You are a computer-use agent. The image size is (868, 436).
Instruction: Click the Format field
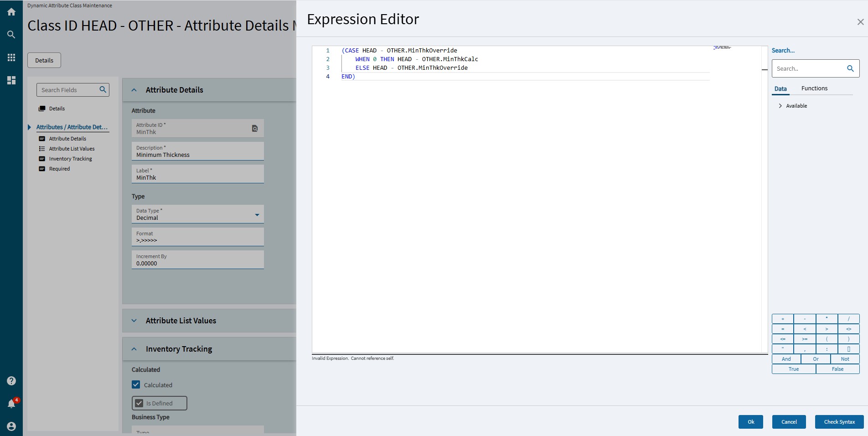point(198,237)
